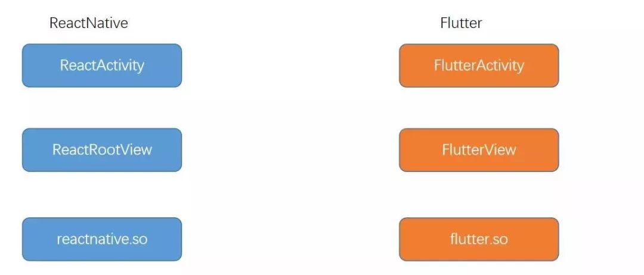
Task: Select the flutter.so box
Action: [479, 239]
